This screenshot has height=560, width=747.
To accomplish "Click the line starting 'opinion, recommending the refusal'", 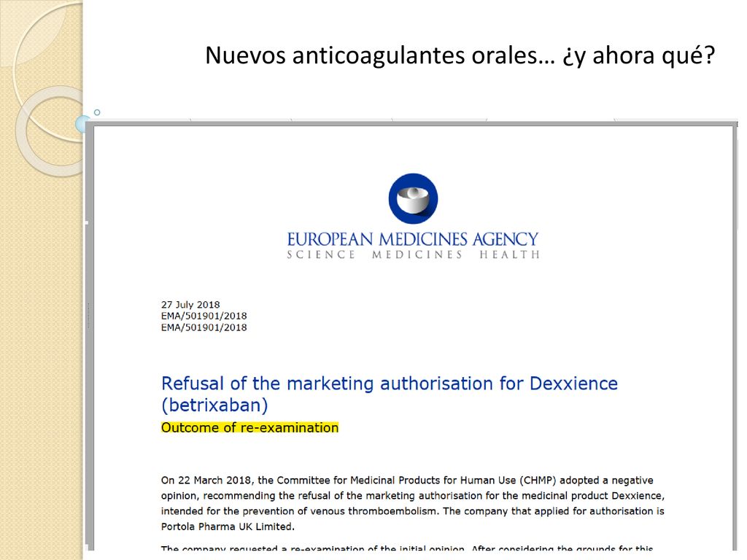I will (x=413, y=496).
